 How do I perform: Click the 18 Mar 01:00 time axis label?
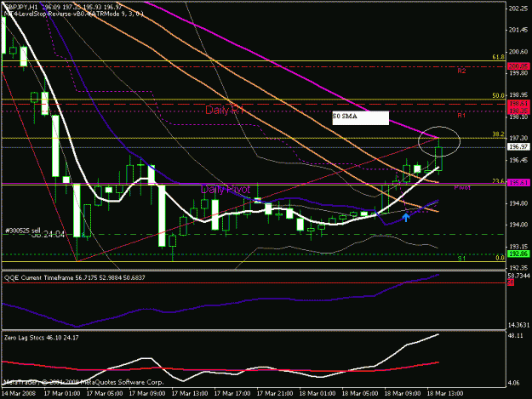click(x=317, y=394)
